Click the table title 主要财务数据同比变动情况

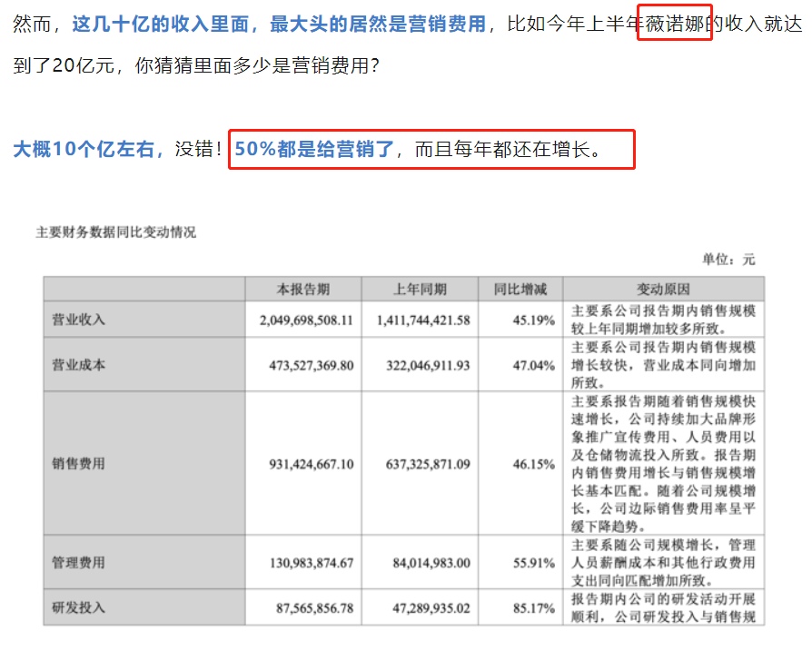coord(115,232)
